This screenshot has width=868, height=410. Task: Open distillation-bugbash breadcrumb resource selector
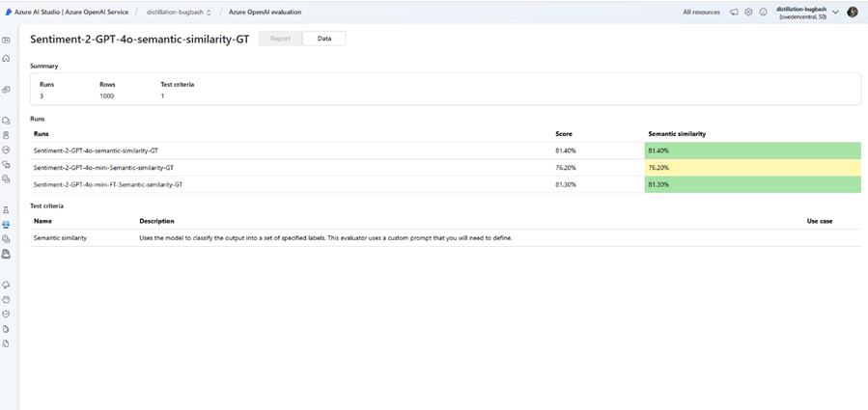pyautogui.click(x=179, y=13)
